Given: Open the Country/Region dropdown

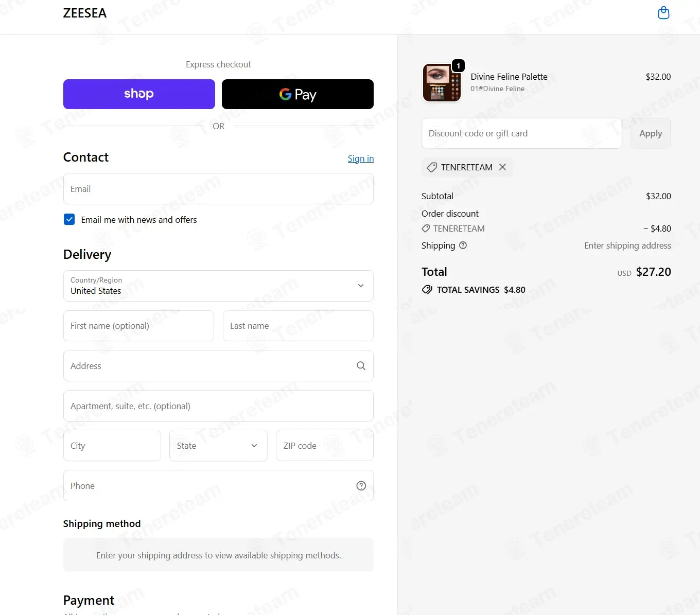Looking at the screenshot, I should point(218,286).
